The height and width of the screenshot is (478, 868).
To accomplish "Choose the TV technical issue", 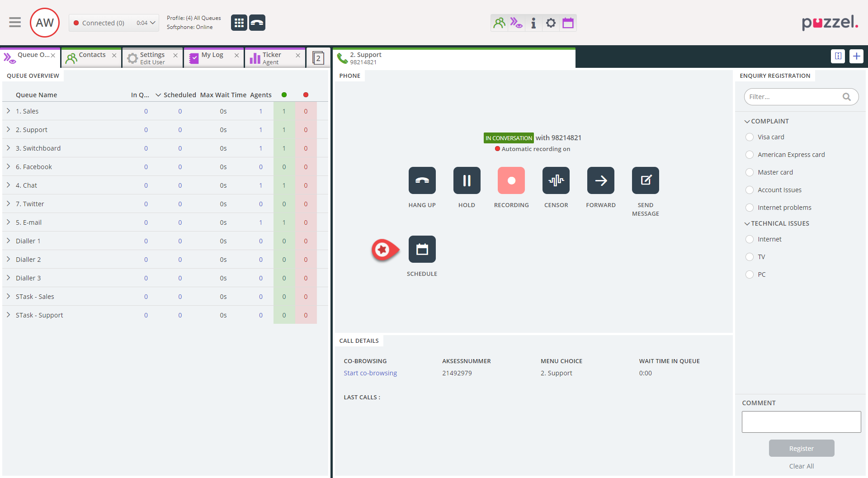I will click(750, 257).
